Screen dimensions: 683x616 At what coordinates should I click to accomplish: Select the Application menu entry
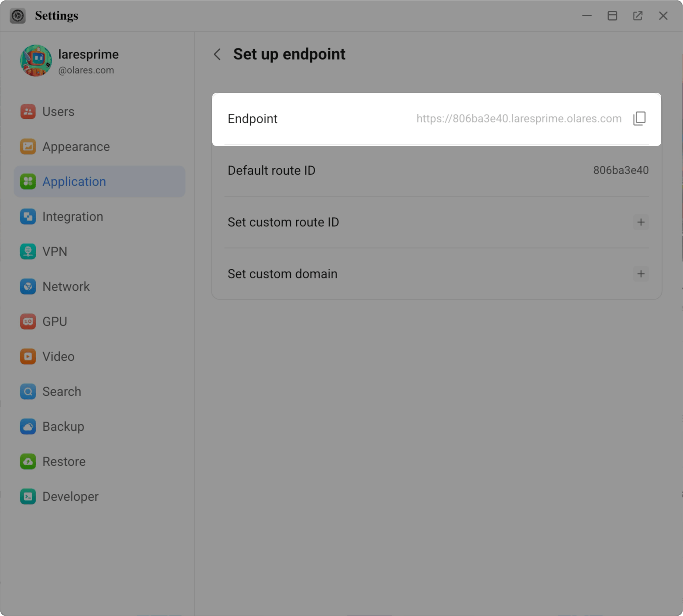pos(74,181)
